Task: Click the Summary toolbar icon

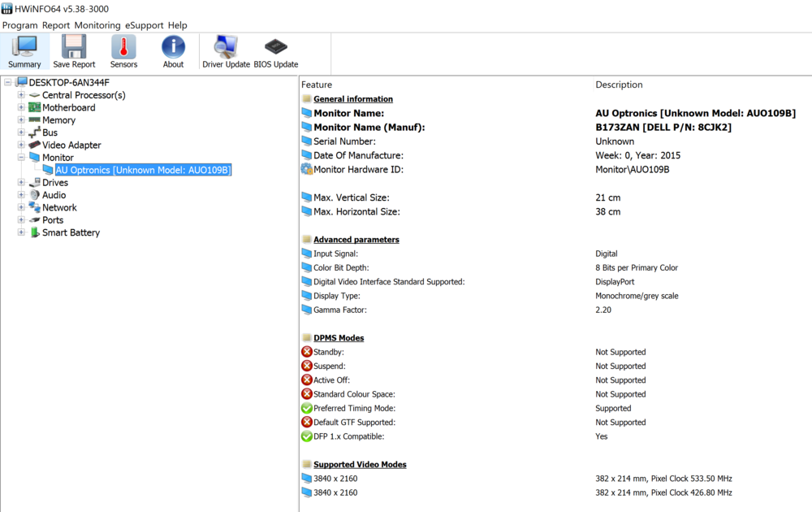Action: 24,47
